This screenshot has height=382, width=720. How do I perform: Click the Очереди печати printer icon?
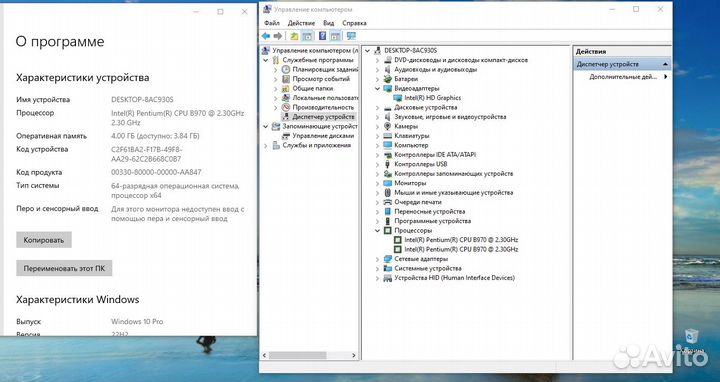pyautogui.click(x=388, y=202)
